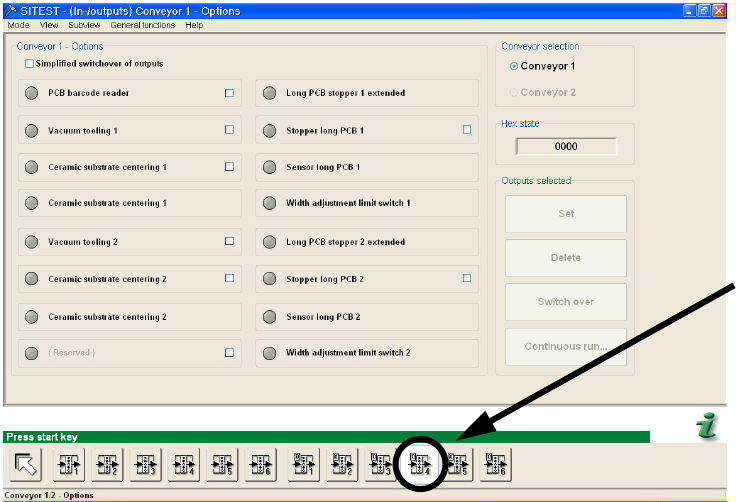This screenshot has height=502, width=736.
Task: Open corner-marked I/O view icon numbered 6
Action: pos(496,464)
